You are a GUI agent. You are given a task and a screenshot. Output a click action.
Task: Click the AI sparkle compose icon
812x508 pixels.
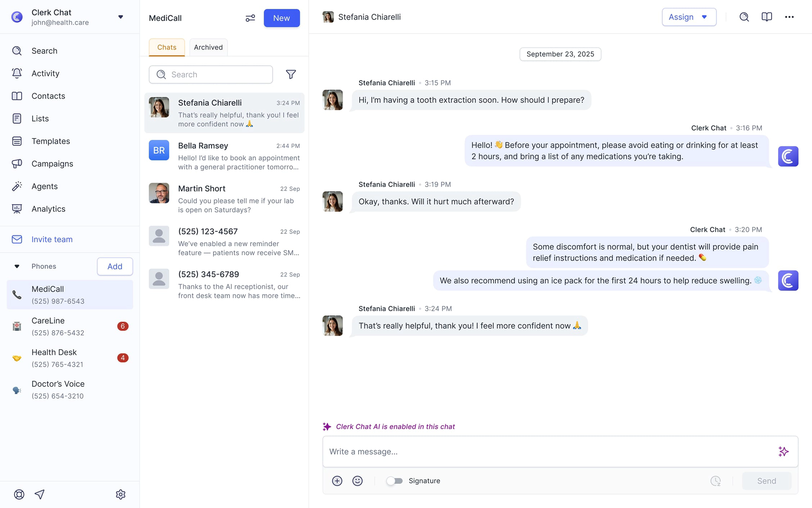click(x=783, y=451)
